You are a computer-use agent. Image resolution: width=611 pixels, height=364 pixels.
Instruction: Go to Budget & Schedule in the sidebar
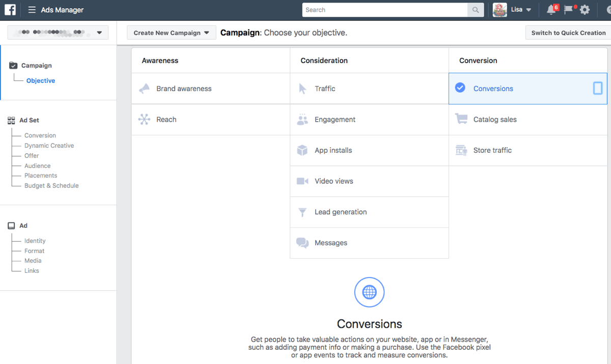click(51, 185)
